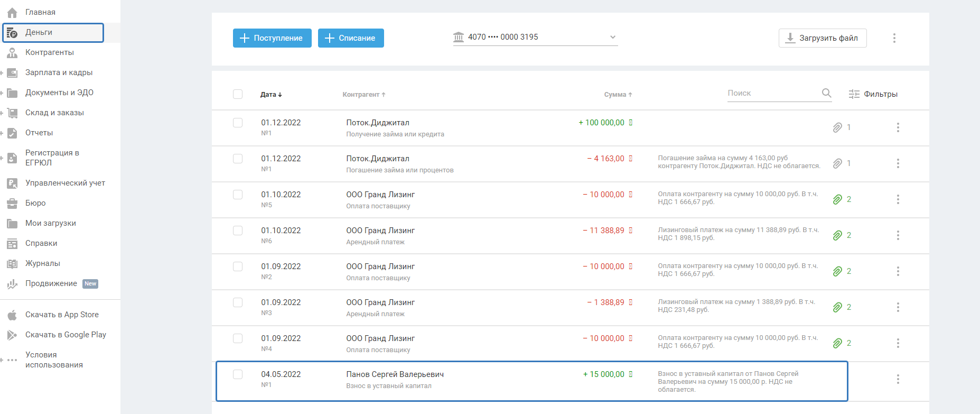This screenshot has width=980, height=414.
Task: Click green paperclip on 11 388,89 payment row
Action: [x=837, y=235]
